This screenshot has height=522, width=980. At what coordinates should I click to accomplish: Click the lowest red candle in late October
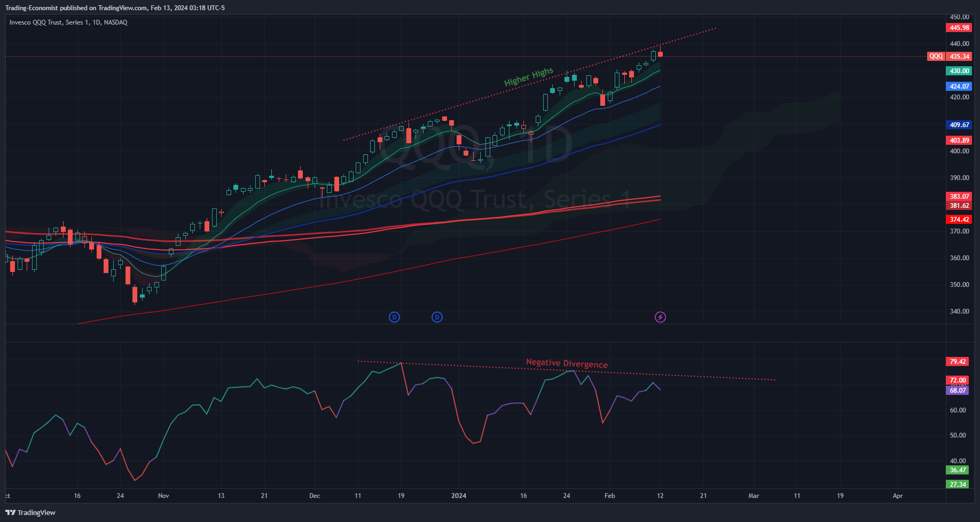[135, 294]
